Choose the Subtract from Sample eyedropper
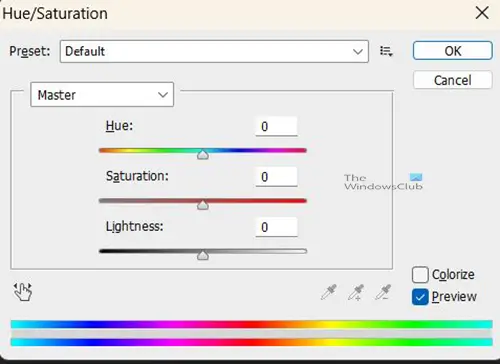Image resolution: width=500 pixels, height=364 pixels. tap(383, 292)
